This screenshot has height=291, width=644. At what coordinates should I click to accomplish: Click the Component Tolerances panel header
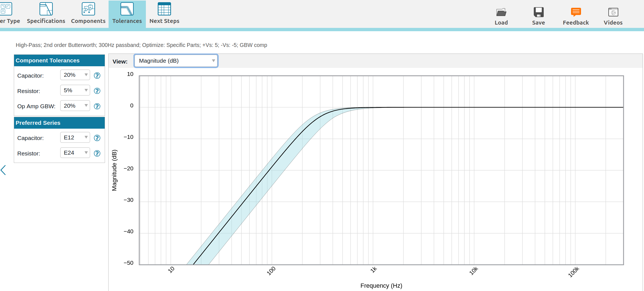59,60
